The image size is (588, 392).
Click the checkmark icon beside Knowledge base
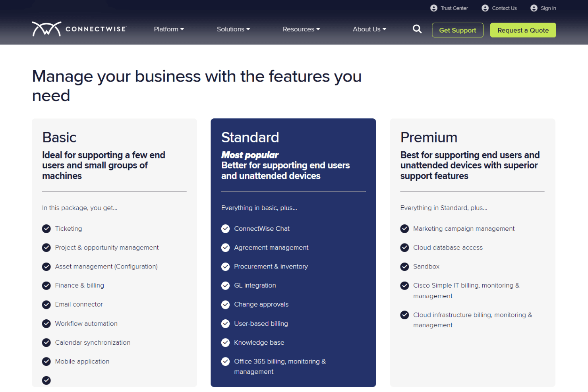[226, 343]
